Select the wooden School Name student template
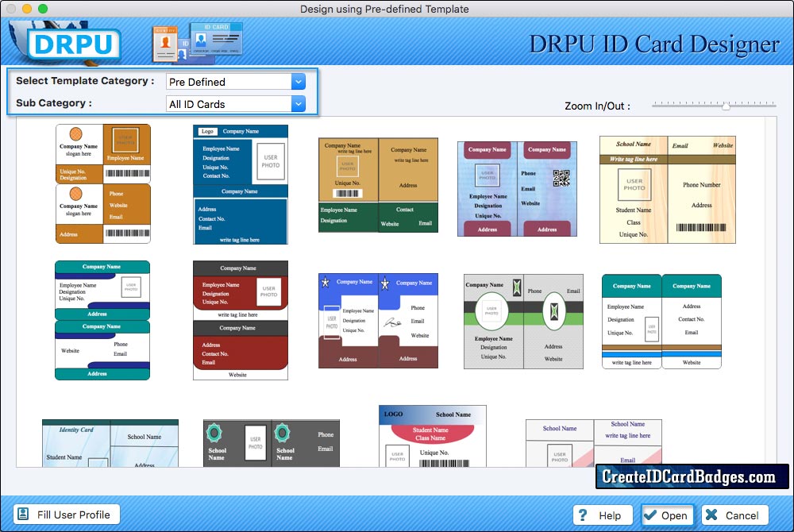 click(668, 189)
